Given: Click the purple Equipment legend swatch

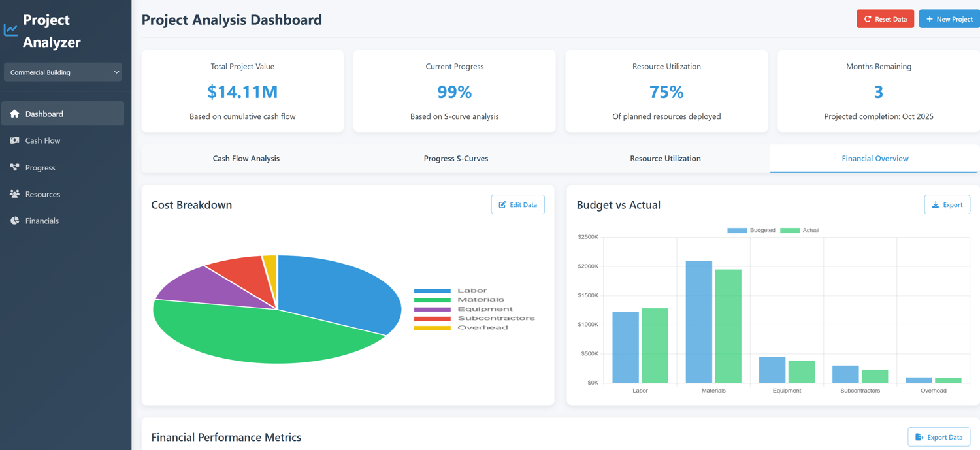Looking at the screenshot, I should pyautogui.click(x=433, y=309).
